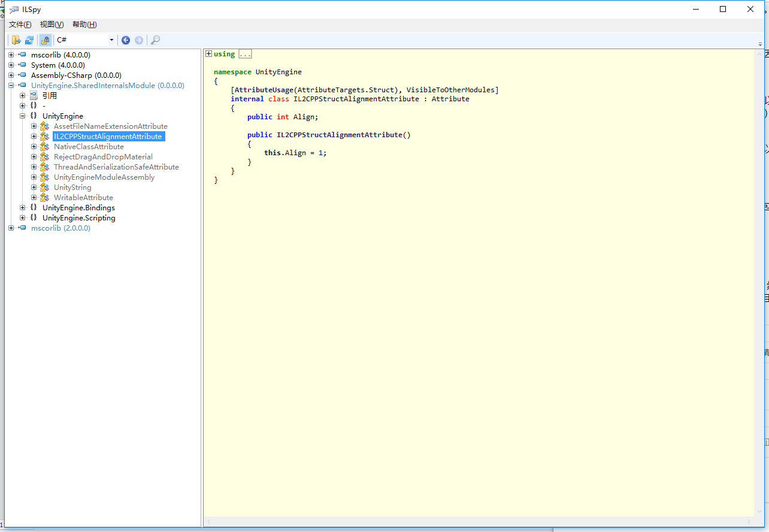Click the UnityEngine namespace braces icon
The image size is (769, 532).
point(34,116)
